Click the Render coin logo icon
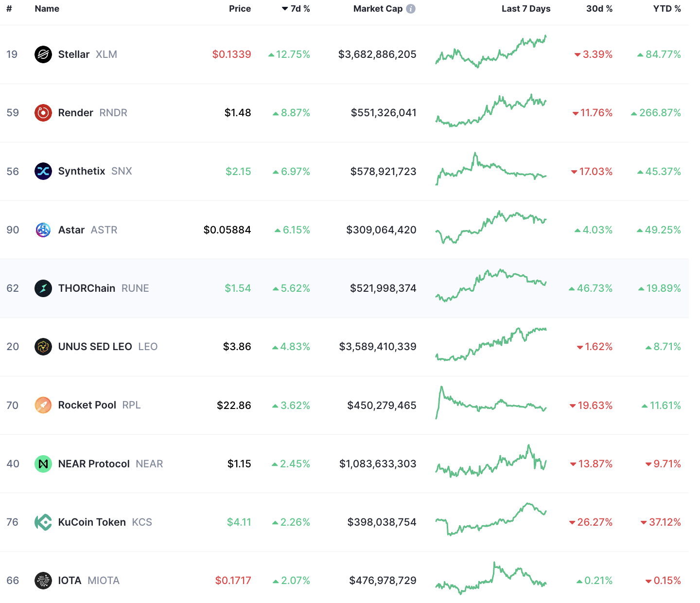The image size is (700, 603). 43,113
